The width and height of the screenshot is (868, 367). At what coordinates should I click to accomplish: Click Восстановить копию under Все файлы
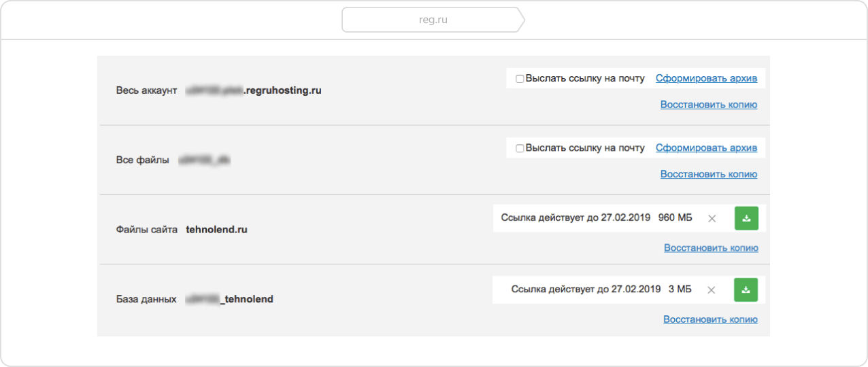click(x=708, y=174)
